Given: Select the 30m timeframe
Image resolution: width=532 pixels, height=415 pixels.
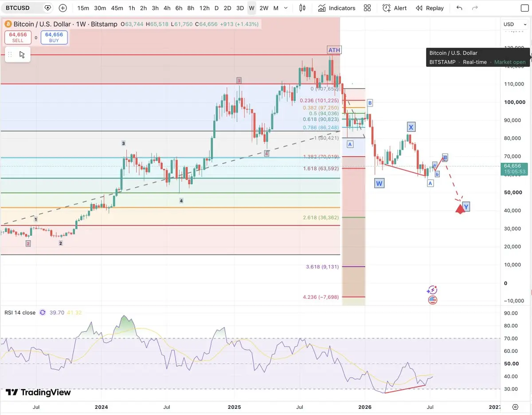Looking at the screenshot, I should coord(100,8).
